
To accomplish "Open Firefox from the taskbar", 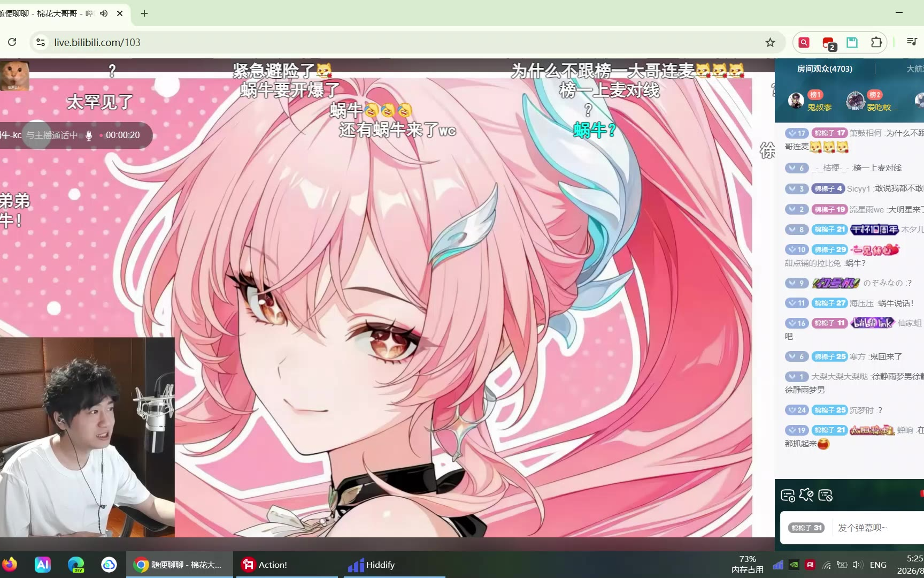I will pyautogui.click(x=10, y=565).
